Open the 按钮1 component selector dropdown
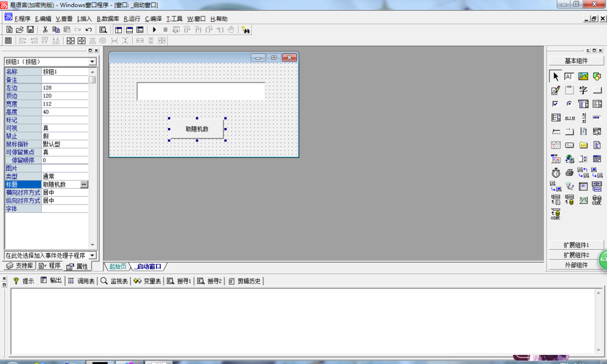 click(92, 61)
